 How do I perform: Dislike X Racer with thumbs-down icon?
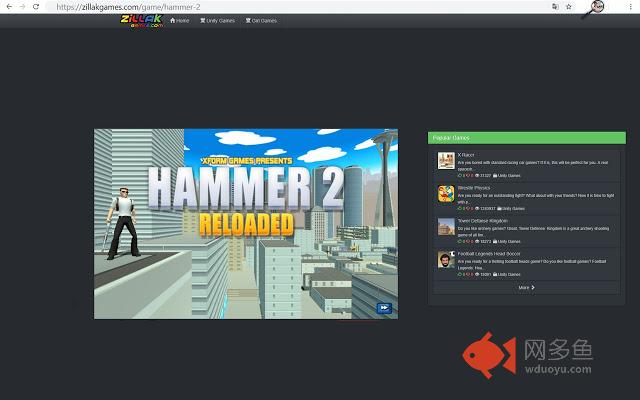(467, 176)
